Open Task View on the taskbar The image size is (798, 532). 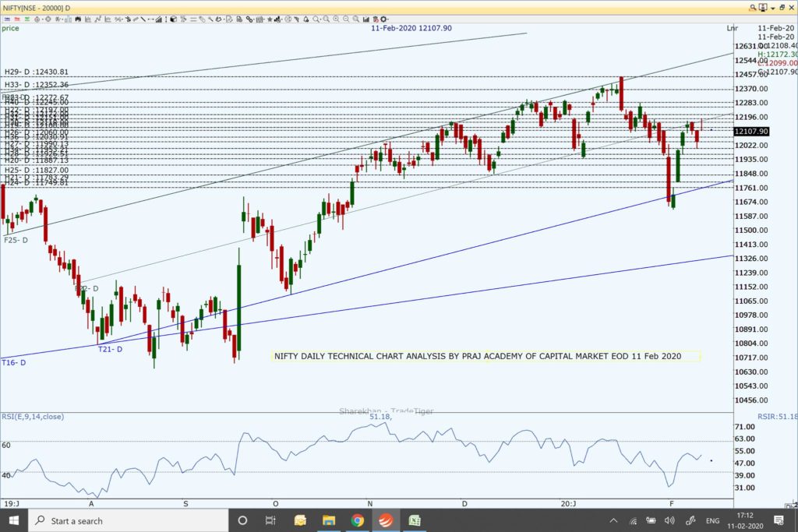click(x=270, y=520)
